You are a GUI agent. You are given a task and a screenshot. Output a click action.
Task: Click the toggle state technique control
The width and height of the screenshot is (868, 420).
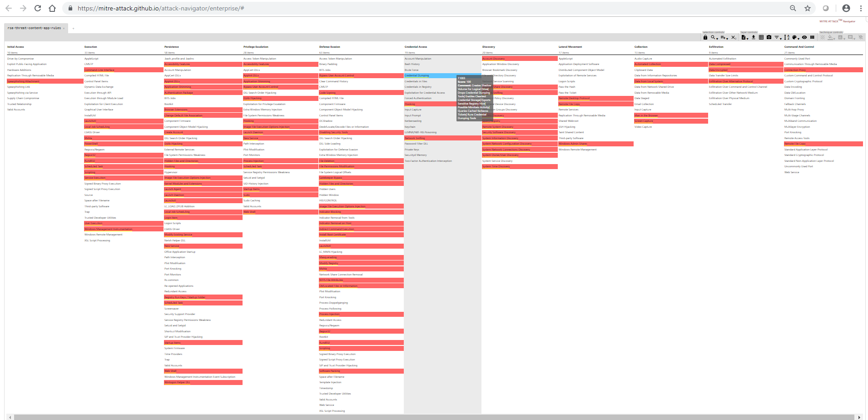point(823,37)
